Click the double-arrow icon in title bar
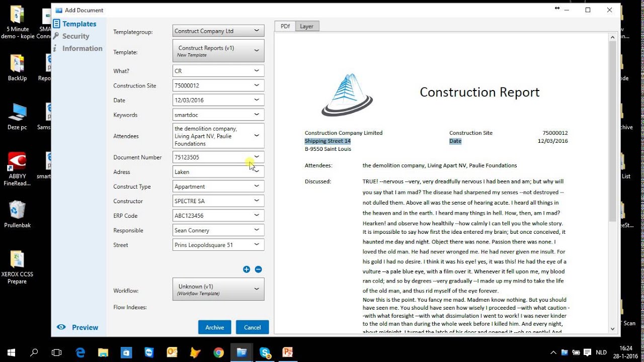The width and height of the screenshot is (644, 362). tap(557, 9)
